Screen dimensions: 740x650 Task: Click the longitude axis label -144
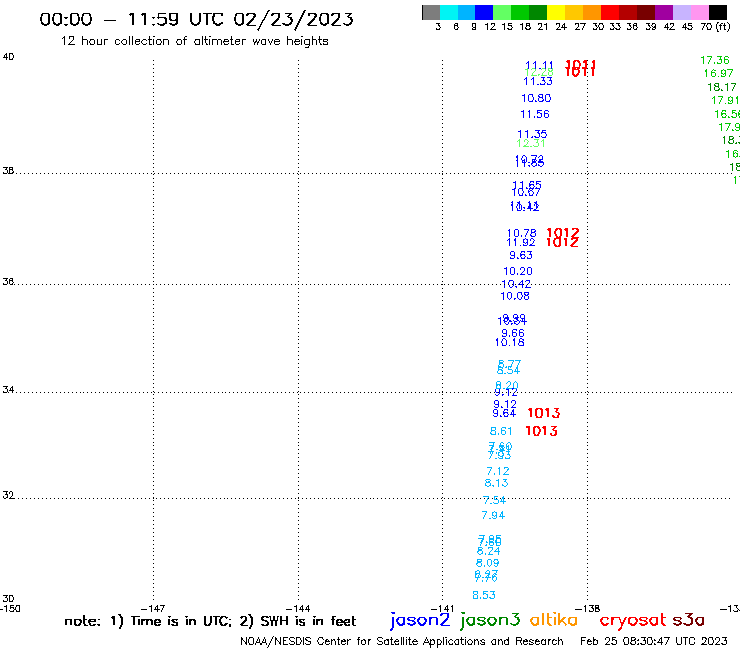(298, 608)
